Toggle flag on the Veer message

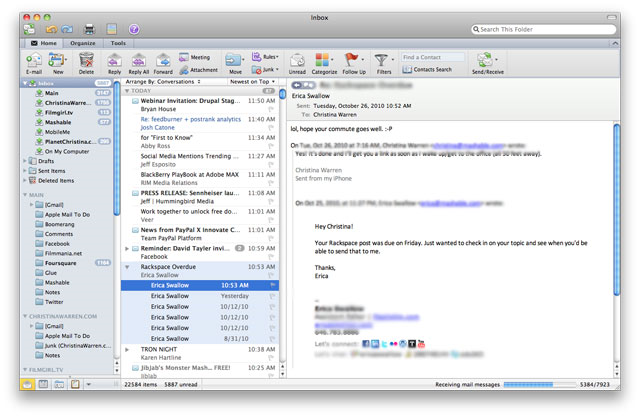click(271, 220)
